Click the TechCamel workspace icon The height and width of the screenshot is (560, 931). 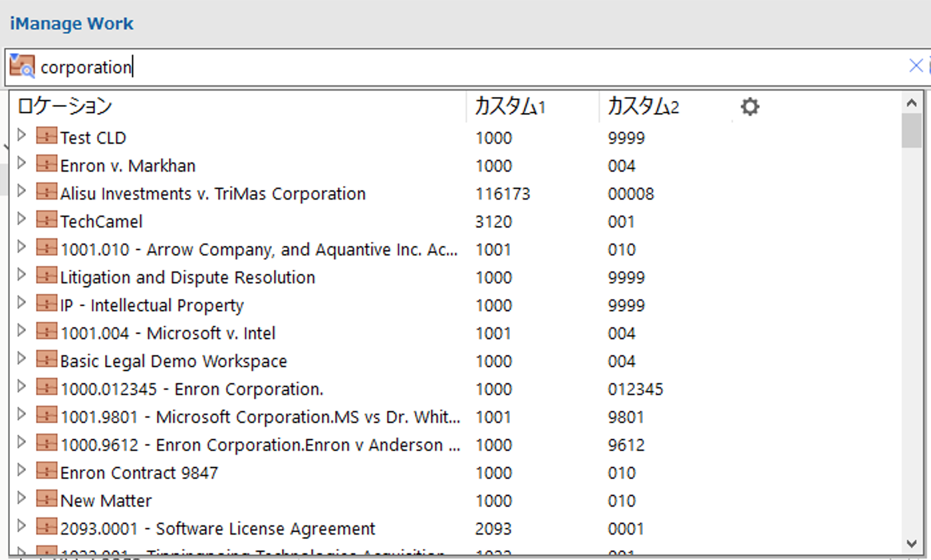47,221
